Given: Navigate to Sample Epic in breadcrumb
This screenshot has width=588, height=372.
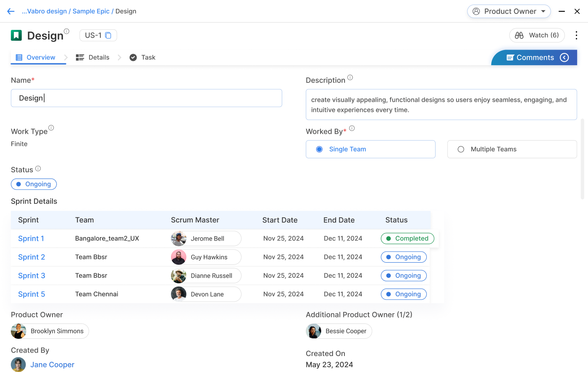Looking at the screenshot, I should [x=91, y=11].
